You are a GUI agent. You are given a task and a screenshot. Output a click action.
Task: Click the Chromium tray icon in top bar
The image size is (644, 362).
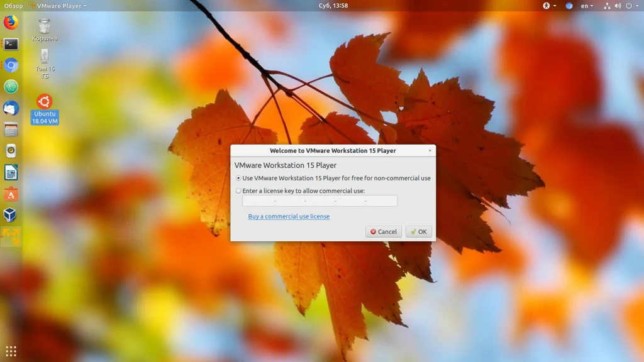(569, 6)
